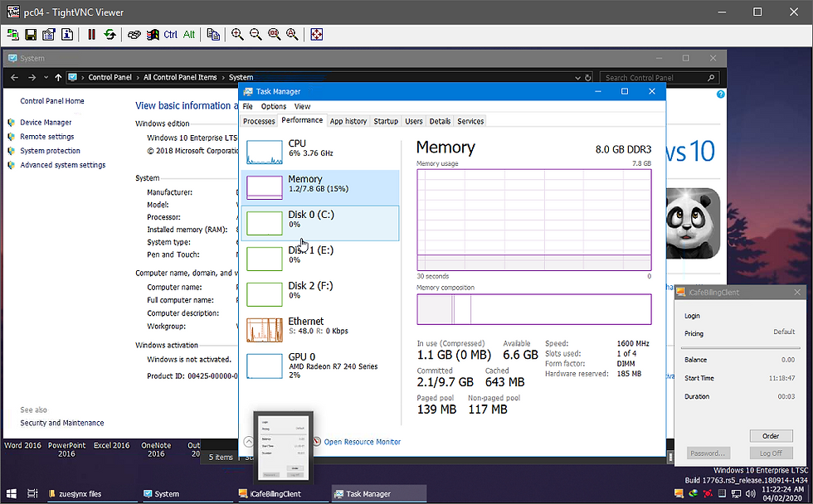The image size is (813, 504).
Task: Open the View menu in Task Manager
Action: (x=302, y=106)
